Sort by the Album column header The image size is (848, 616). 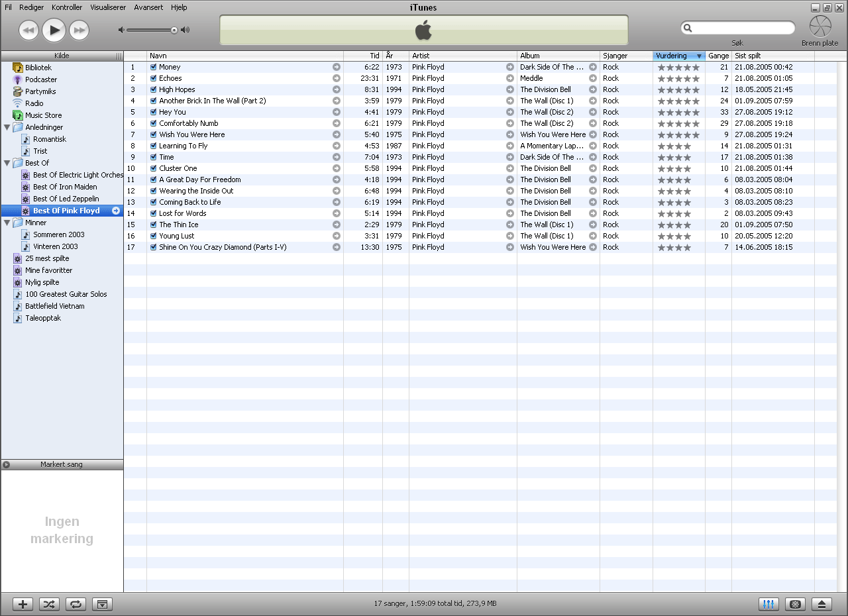[x=558, y=56]
